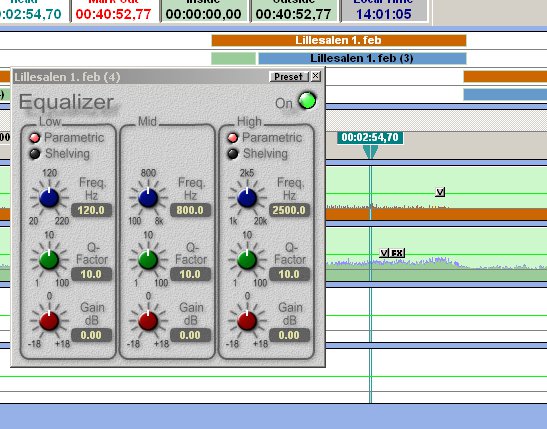Select the orange Lillesalen 1. feb clip
The width and height of the screenshot is (547, 429).
339,40
